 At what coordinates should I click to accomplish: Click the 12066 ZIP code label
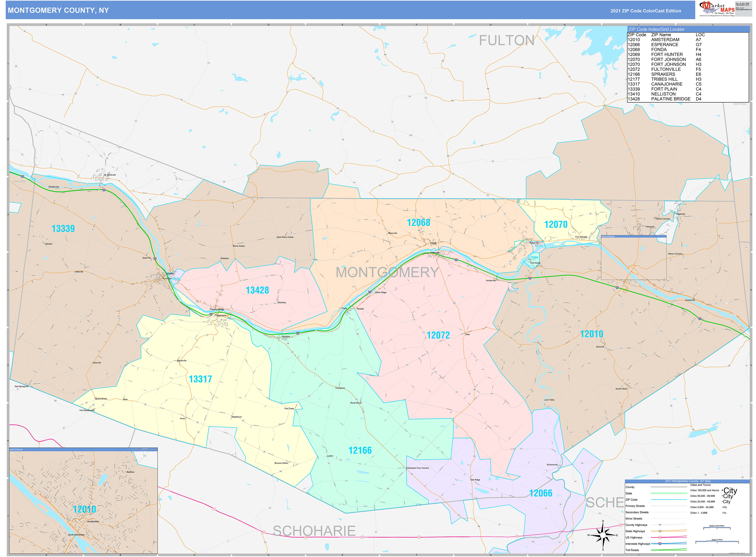(540, 493)
